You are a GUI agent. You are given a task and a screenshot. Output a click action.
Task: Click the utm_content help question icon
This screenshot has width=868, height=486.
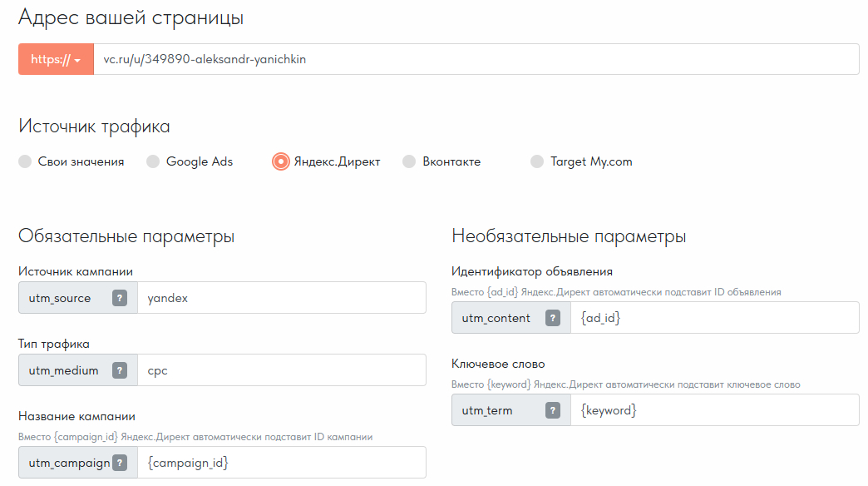[553, 318]
